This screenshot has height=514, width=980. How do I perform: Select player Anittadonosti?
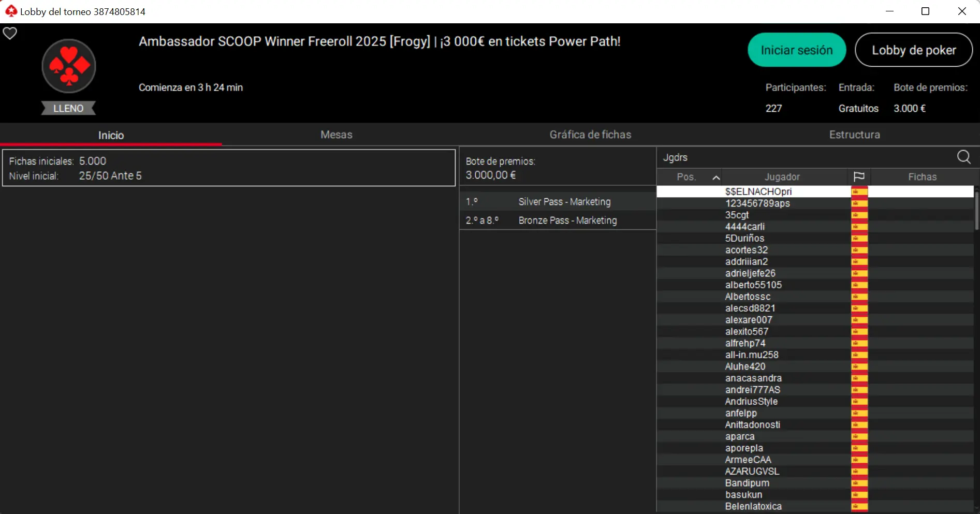[815, 425]
